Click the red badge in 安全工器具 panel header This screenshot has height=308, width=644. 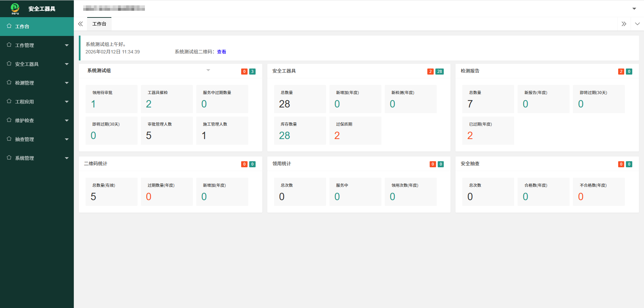(430, 72)
